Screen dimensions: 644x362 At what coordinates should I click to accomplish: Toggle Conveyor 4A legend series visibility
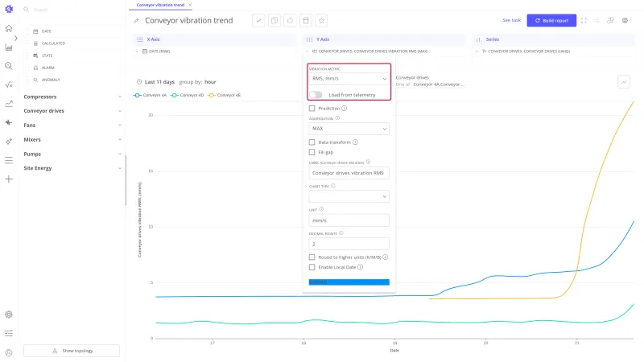(x=151, y=95)
